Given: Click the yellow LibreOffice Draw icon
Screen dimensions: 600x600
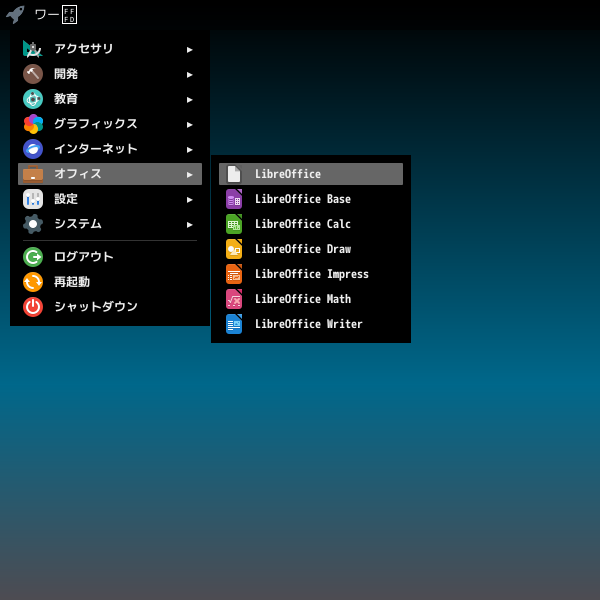Looking at the screenshot, I should 234,249.
